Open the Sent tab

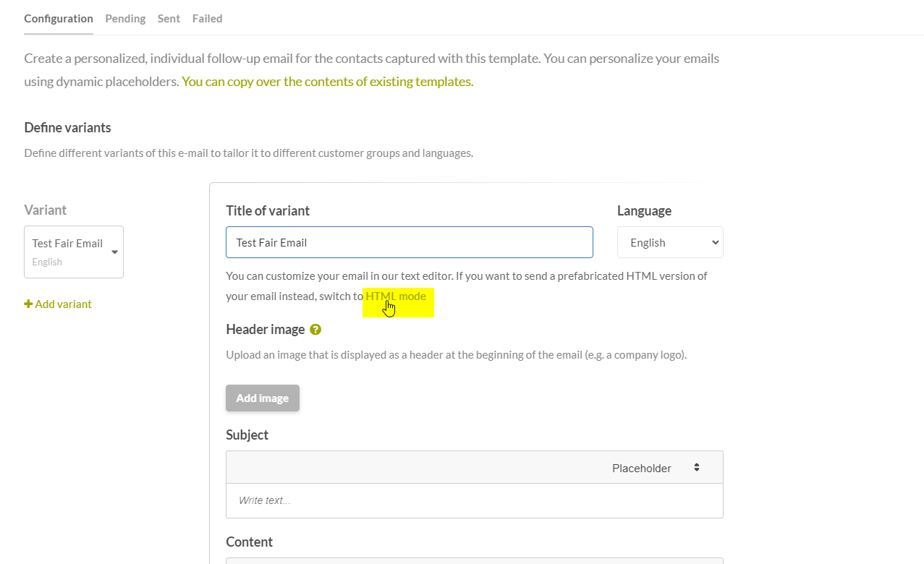[x=169, y=19]
